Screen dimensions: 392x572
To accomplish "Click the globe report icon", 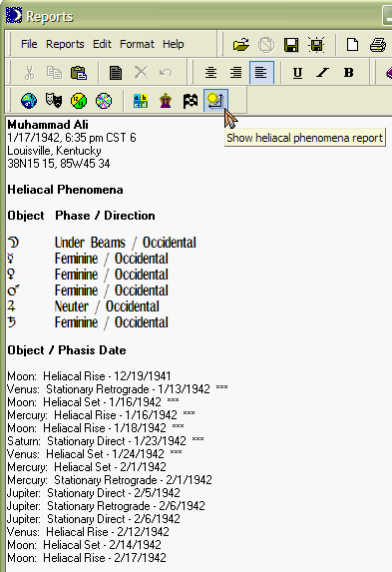I will point(29,101).
